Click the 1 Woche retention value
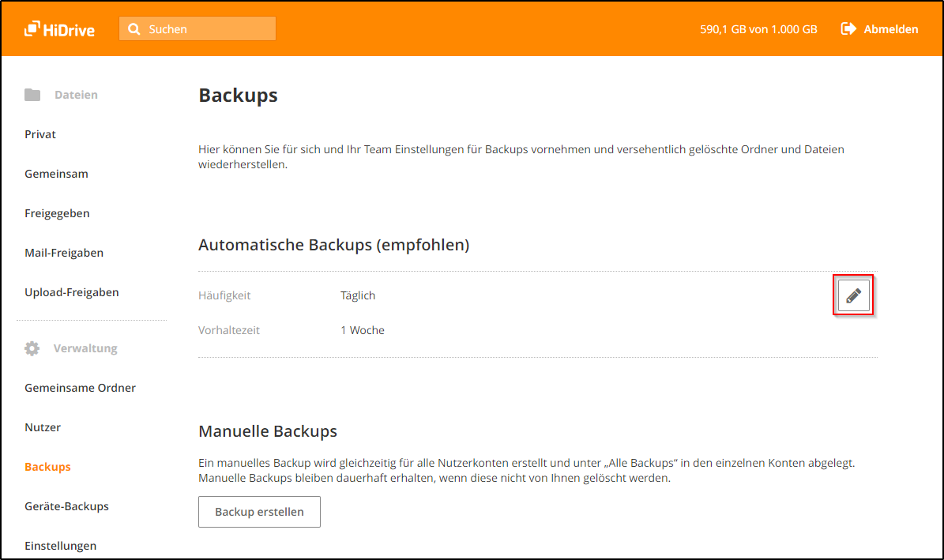This screenshot has width=944, height=560. (363, 330)
